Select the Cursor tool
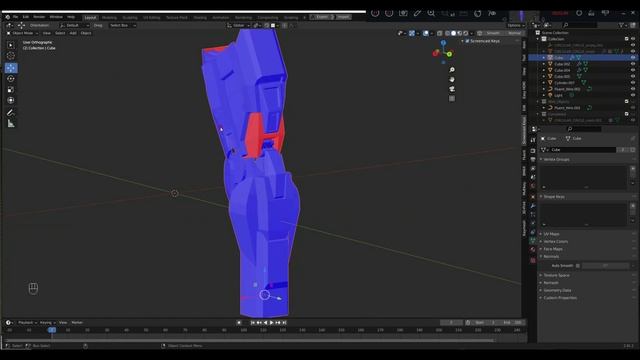The width and height of the screenshot is (640, 360). coord(11,56)
